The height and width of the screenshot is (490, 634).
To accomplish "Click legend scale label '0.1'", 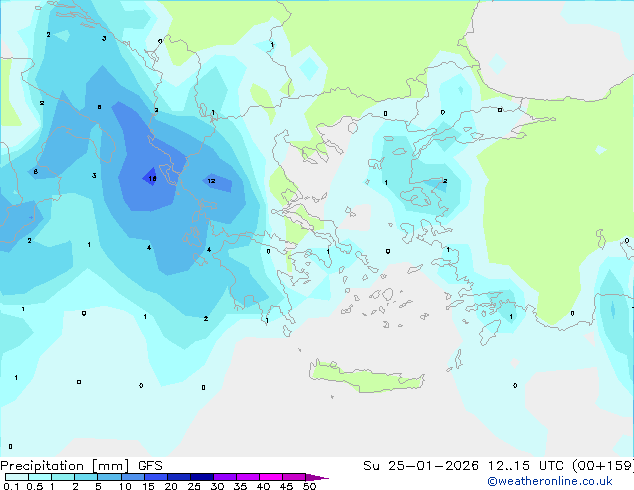I will click(x=11, y=486).
